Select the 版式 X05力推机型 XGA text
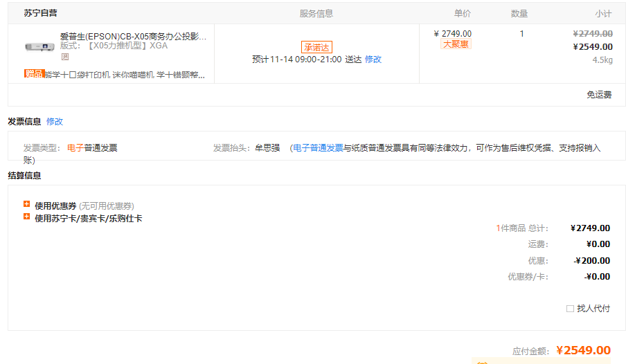The image size is (626, 364). pos(114,46)
